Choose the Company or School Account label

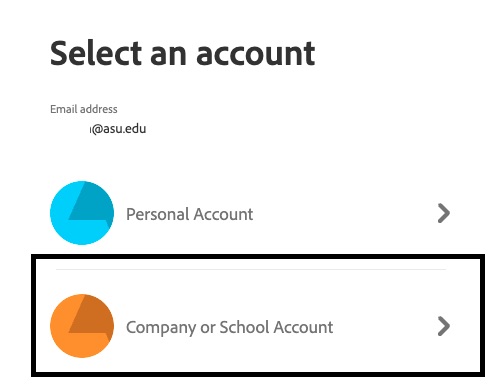click(x=230, y=327)
